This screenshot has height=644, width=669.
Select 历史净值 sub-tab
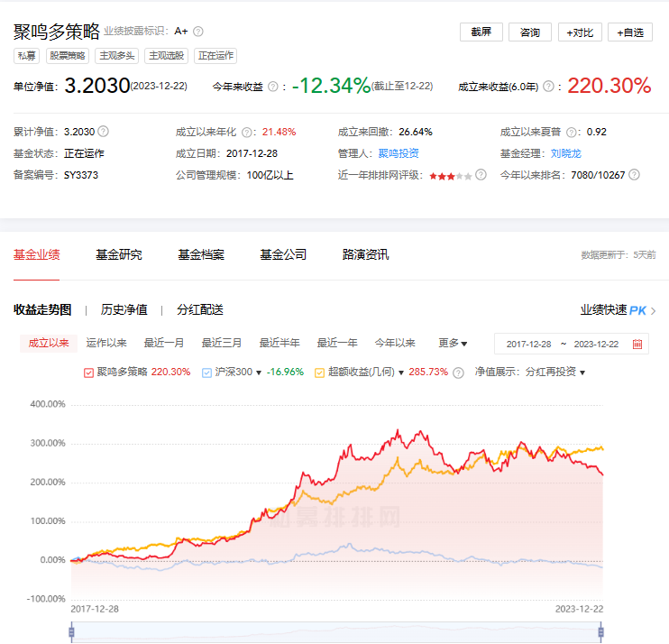124,310
